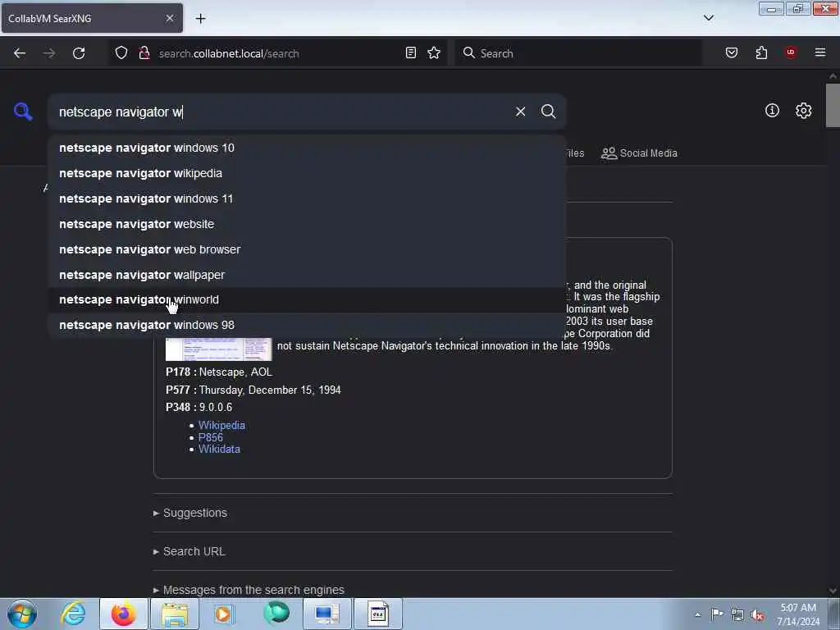The width and height of the screenshot is (840, 630).
Task: Open a new browser tab
Action: (200, 19)
